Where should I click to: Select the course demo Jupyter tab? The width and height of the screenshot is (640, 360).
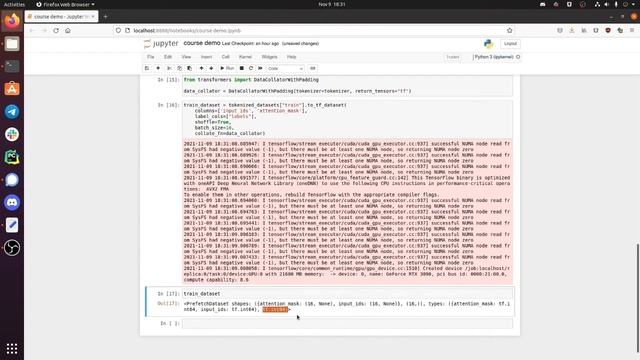(x=61, y=17)
